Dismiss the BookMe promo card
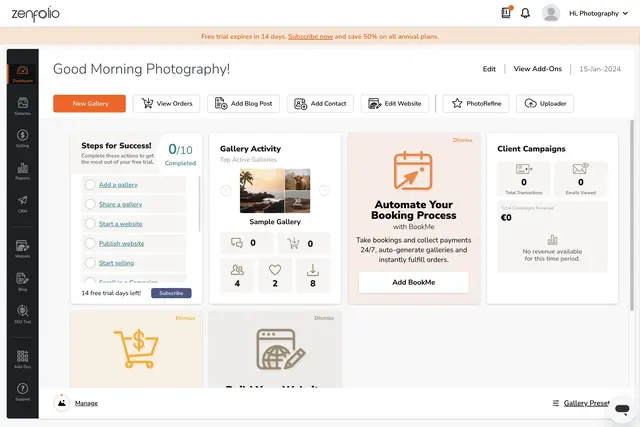 pyautogui.click(x=462, y=140)
